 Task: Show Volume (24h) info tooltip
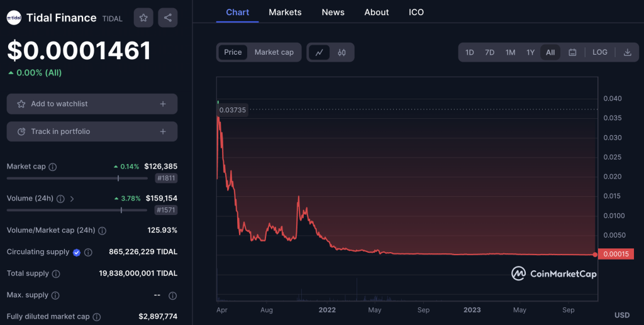pyautogui.click(x=60, y=199)
